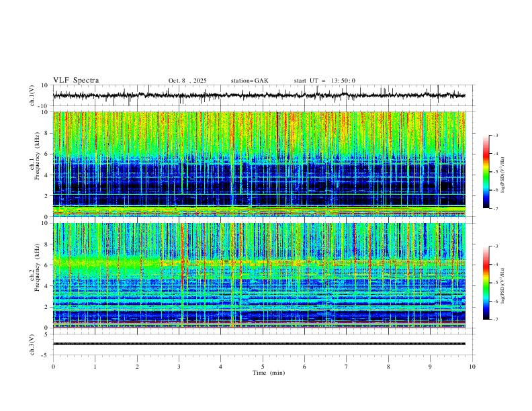Click the date "Oct. 8, 2025"
532x411 pixels.
click(187, 81)
